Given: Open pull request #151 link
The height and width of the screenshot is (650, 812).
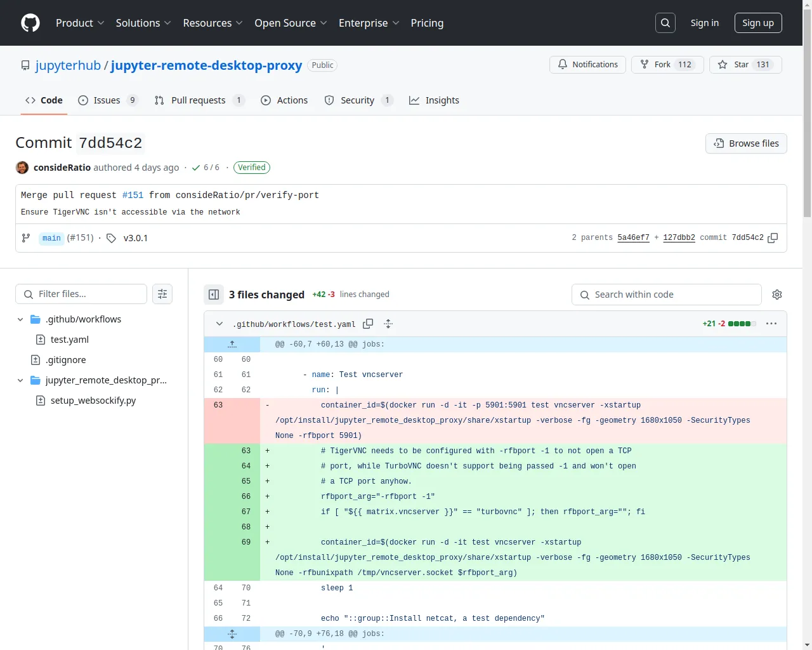Looking at the screenshot, I should tap(133, 195).
